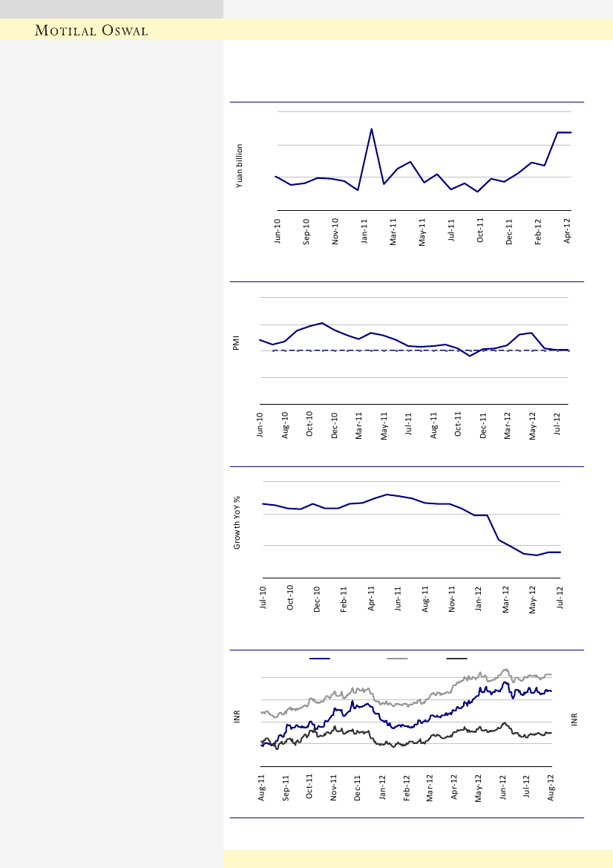Select the dark gray legend line swatch

[x=456, y=659]
